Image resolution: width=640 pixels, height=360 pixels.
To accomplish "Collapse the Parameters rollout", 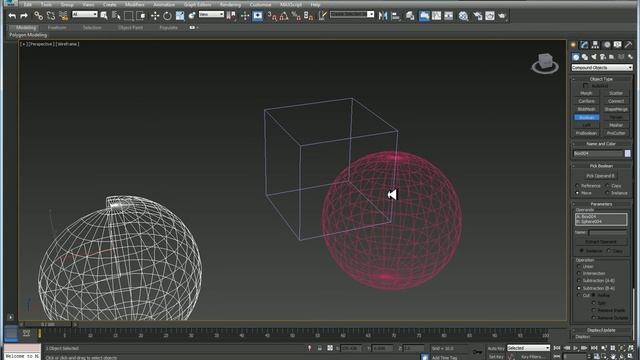I will click(601, 204).
